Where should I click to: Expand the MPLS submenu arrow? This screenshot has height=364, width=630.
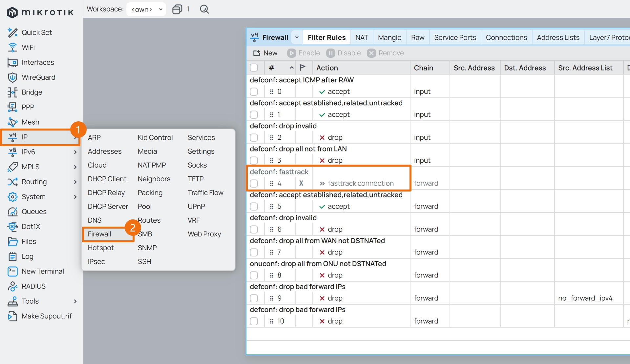75,167
